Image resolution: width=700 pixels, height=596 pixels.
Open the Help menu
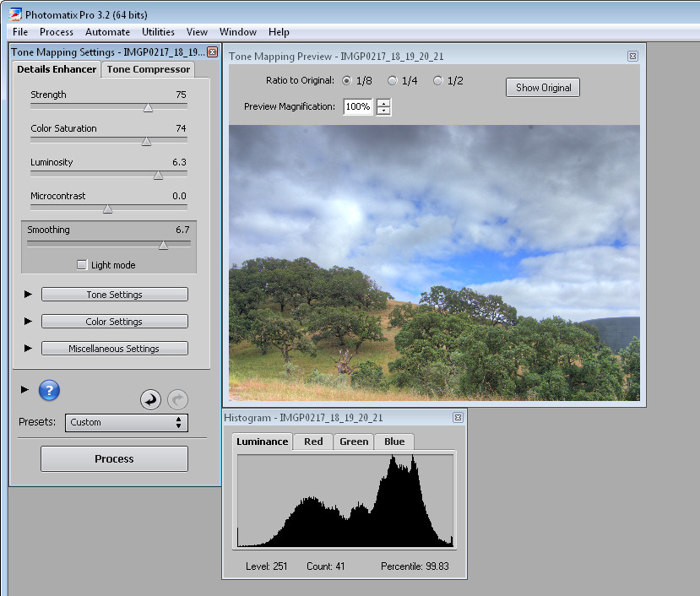pos(279,32)
